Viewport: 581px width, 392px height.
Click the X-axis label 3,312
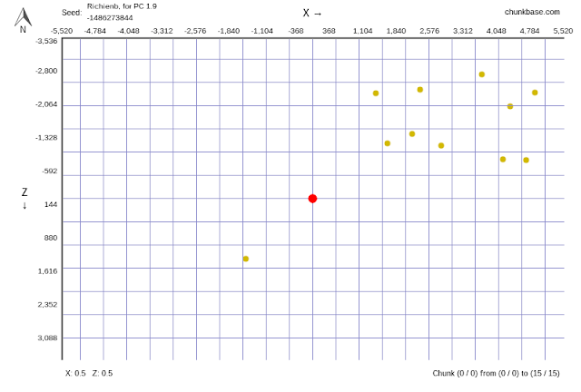(462, 31)
